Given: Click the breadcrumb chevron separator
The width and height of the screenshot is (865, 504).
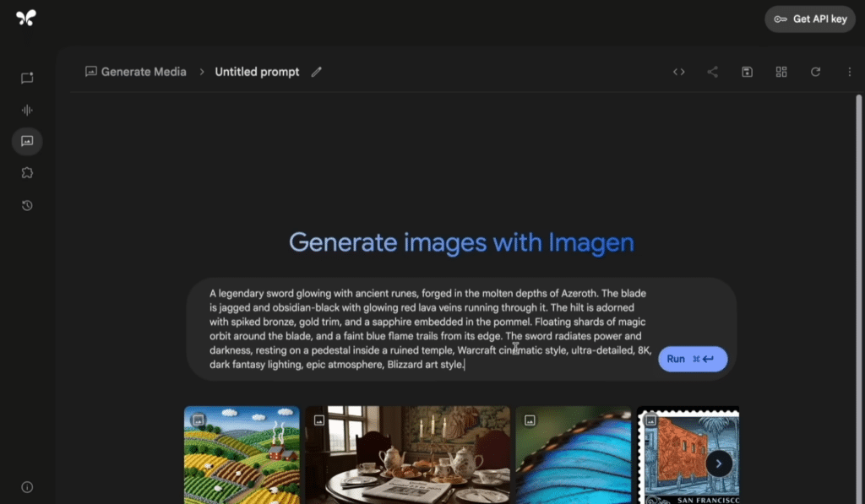Looking at the screenshot, I should coord(201,72).
